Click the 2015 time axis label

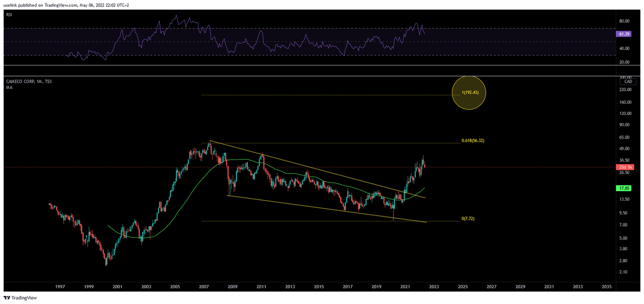tap(319, 287)
